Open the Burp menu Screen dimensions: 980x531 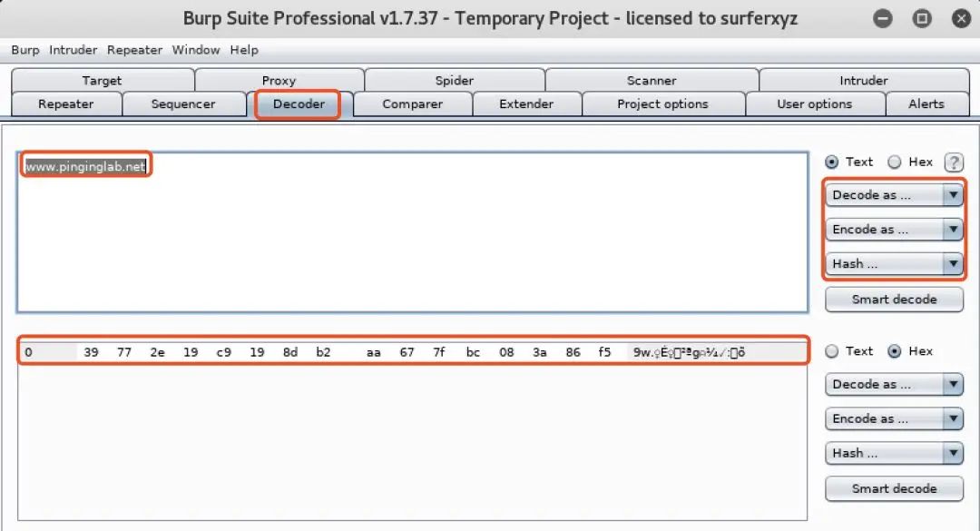tap(25, 50)
